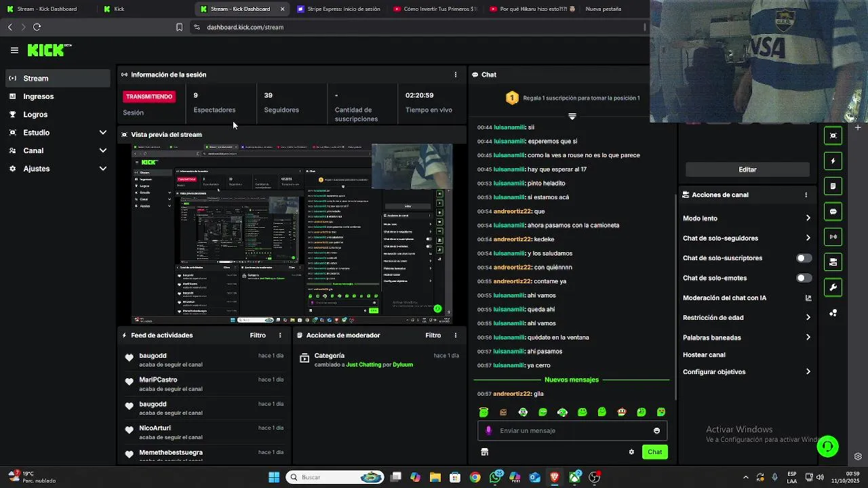Click Nuevos mensajes to jump to latest
The width and height of the screenshot is (868, 488).
coord(572,380)
